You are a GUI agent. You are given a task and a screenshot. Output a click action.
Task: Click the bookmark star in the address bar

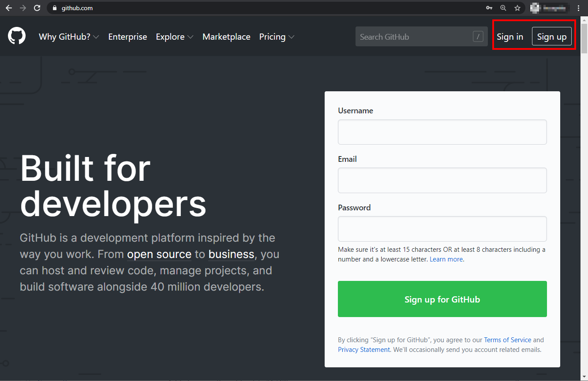pos(517,7)
